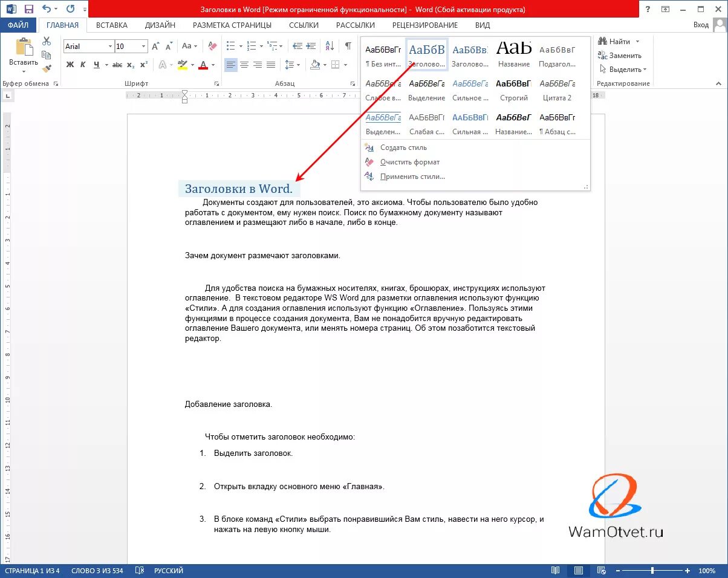Toggle center text alignment
The height and width of the screenshot is (578, 728).
(x=244, y=65)
